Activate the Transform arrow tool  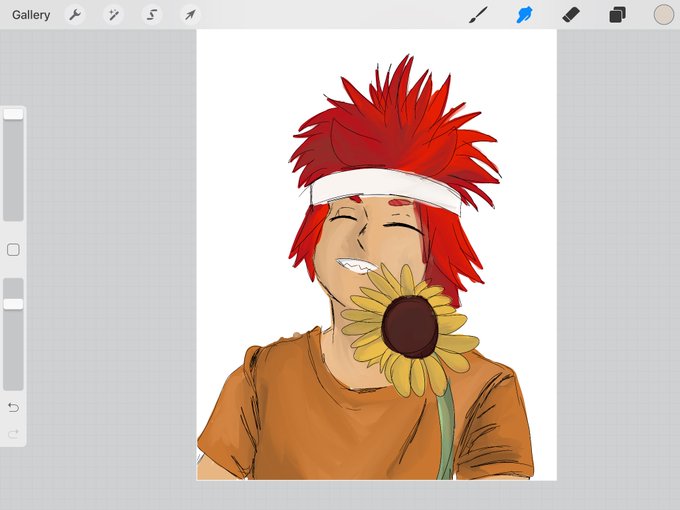pyautogui.click(x=190, y=15)
